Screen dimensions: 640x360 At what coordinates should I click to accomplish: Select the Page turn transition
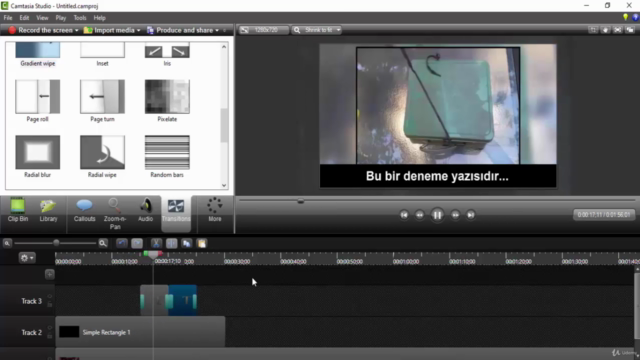pos(102,101)
